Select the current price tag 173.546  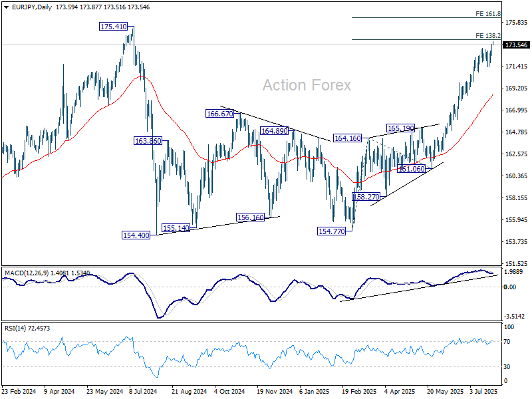[516, 45]
